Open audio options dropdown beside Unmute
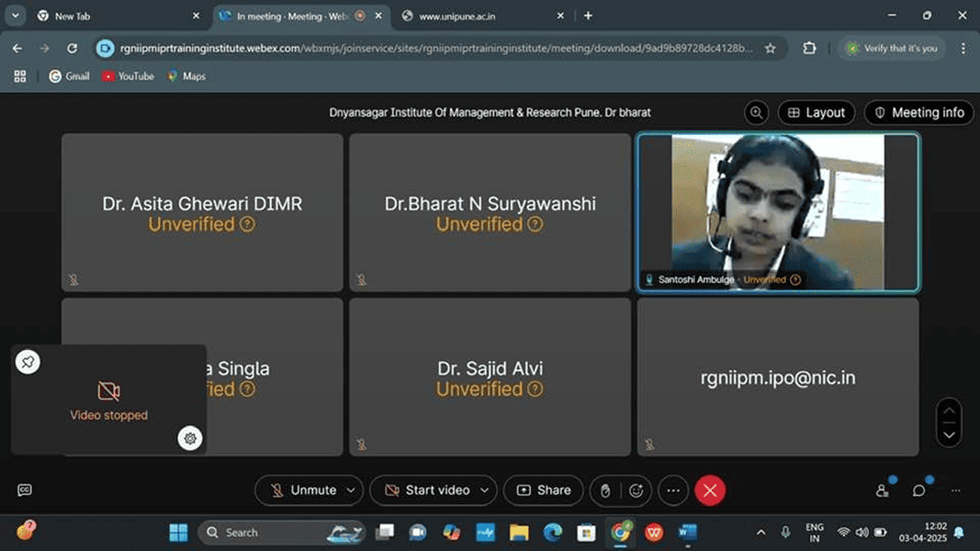This screenshot has width=980, height=551. click(351, 490)
